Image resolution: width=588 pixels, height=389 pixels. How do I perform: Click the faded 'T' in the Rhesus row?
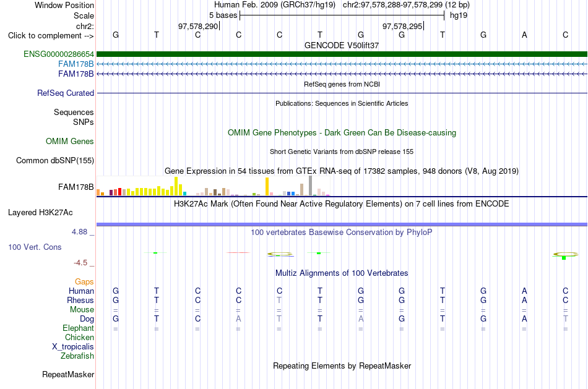(279, 300)
